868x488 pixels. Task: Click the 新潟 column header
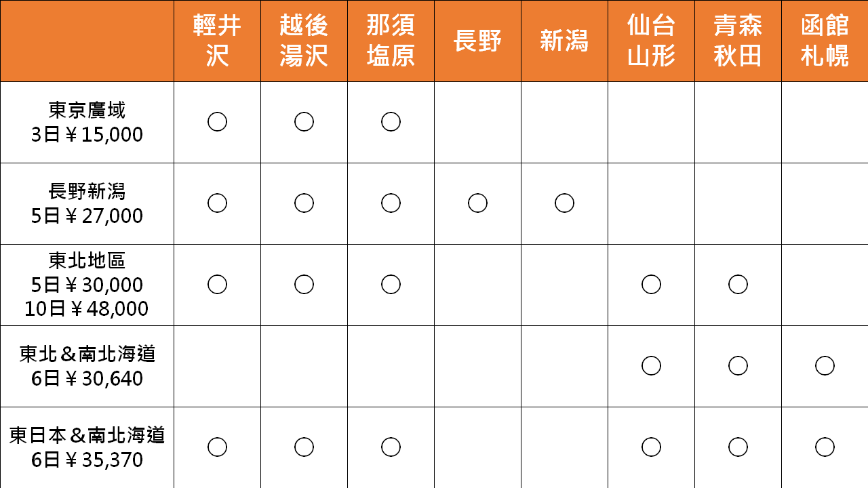pos(564,41)
